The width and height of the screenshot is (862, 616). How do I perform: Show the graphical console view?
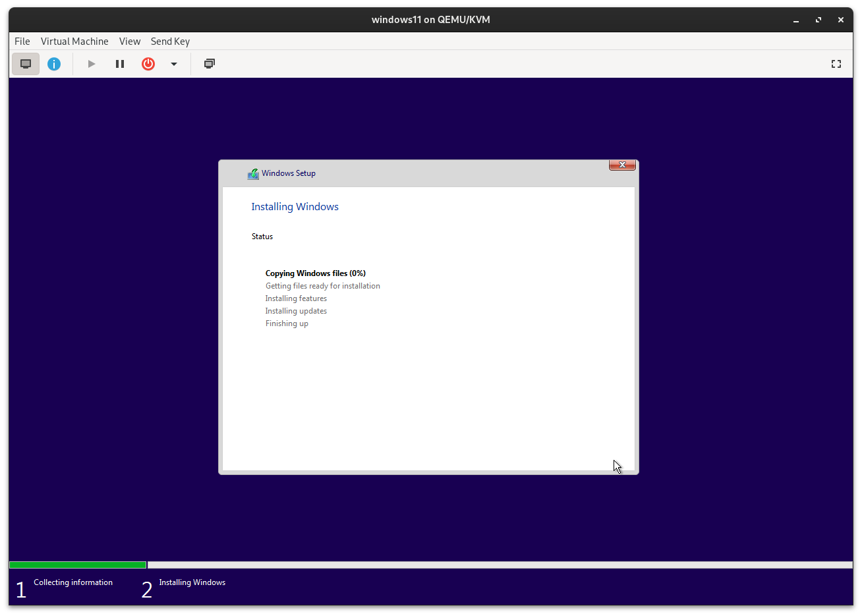coord(26,64)
